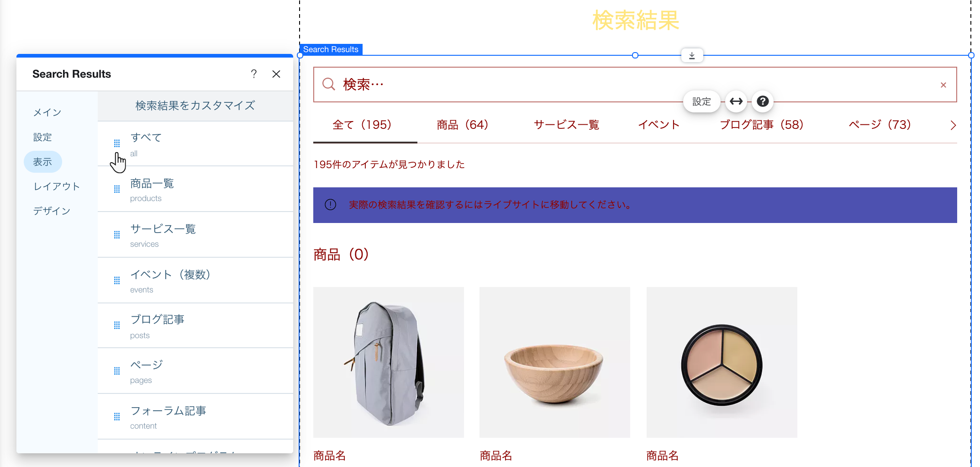Open the イベント（複数） events item
The width and height of the screenshot is (980, 467).
[195, 281]
